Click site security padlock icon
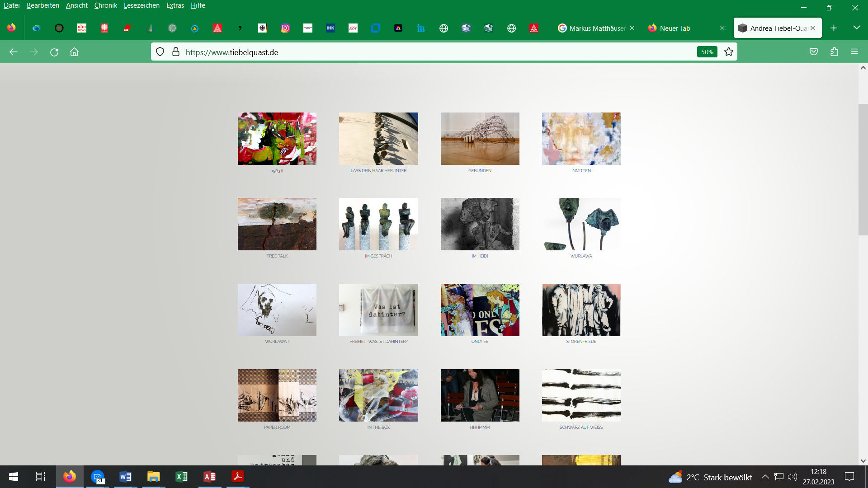The image size is (868, 488). [176, 52]
